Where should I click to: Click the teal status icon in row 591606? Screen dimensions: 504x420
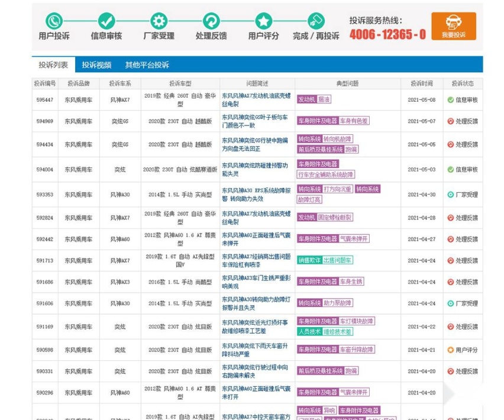click(x=450, y=303)
